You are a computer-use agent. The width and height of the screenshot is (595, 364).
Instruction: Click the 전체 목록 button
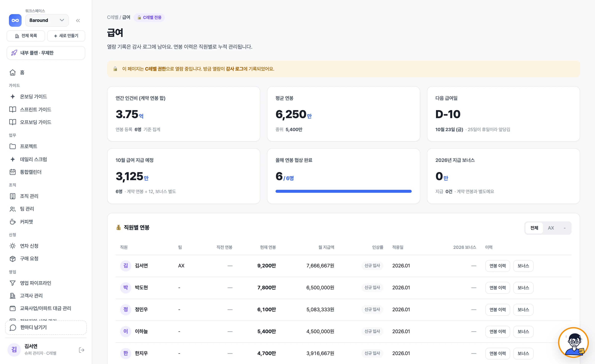[x=26, y=36]
